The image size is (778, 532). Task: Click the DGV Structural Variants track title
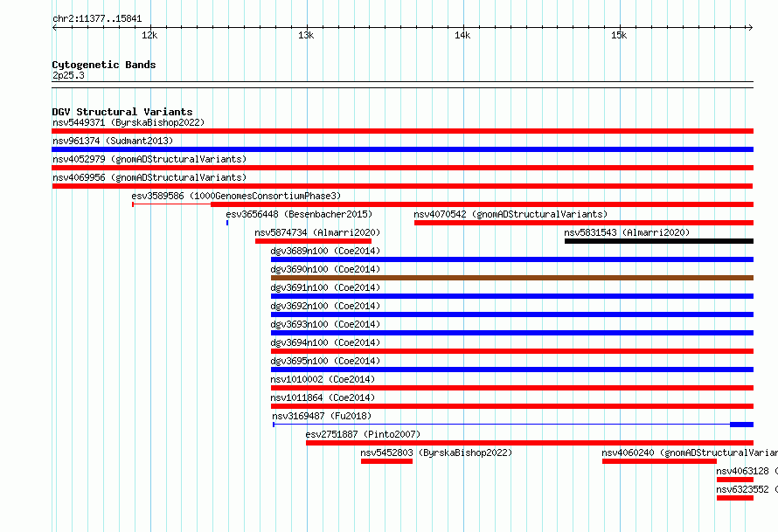pyautogui.click(x=122, y=112)
